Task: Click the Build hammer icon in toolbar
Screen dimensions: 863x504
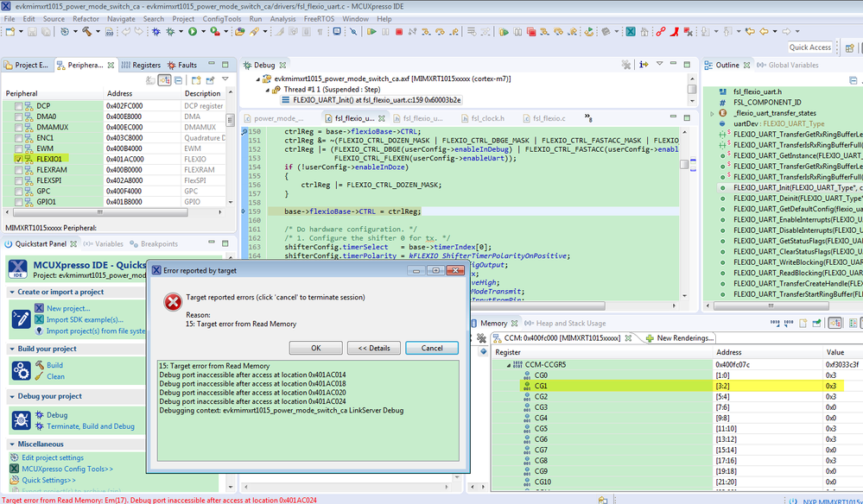Action: pos(86,32)
